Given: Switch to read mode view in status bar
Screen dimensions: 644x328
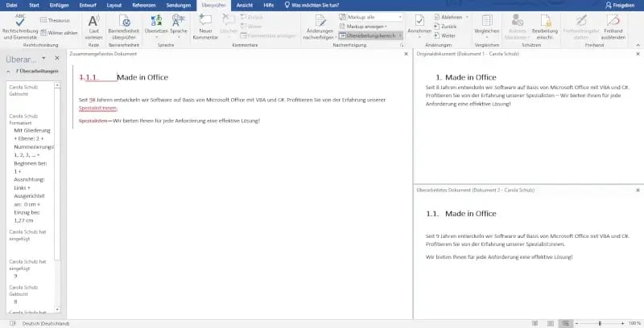Looking at the screenshot, I should click(x=535, y=323).
